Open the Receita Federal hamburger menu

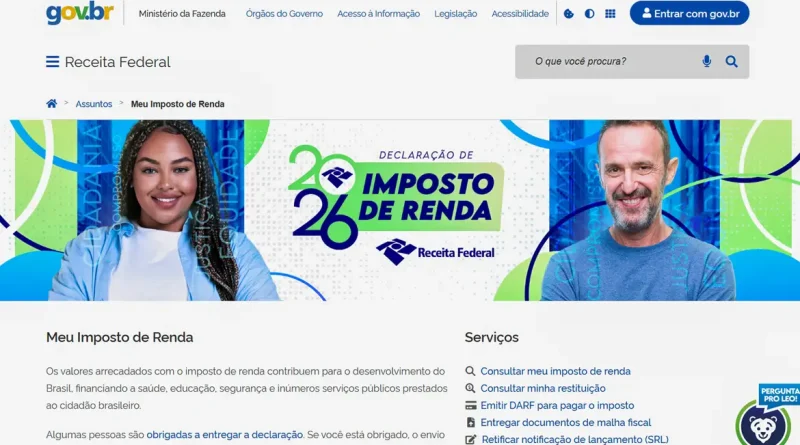pyautogui.click(x=52, y=62)
